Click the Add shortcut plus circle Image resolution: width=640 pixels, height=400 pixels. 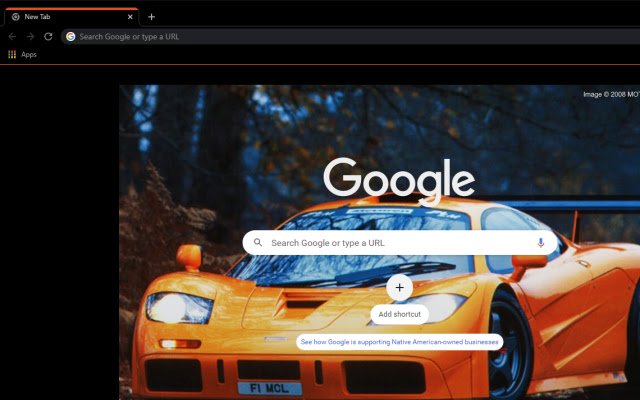pyautogui.click(x=400, y=288)
